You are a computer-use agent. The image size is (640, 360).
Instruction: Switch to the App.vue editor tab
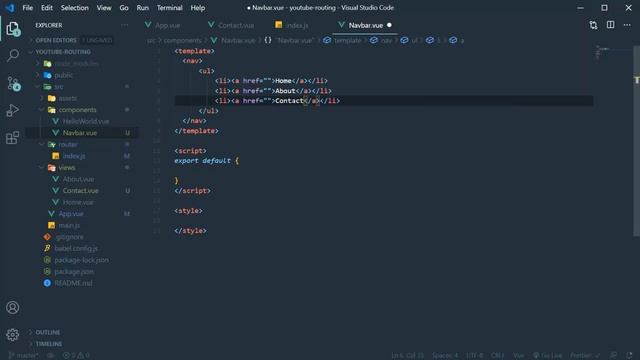[x=167, y=25]
